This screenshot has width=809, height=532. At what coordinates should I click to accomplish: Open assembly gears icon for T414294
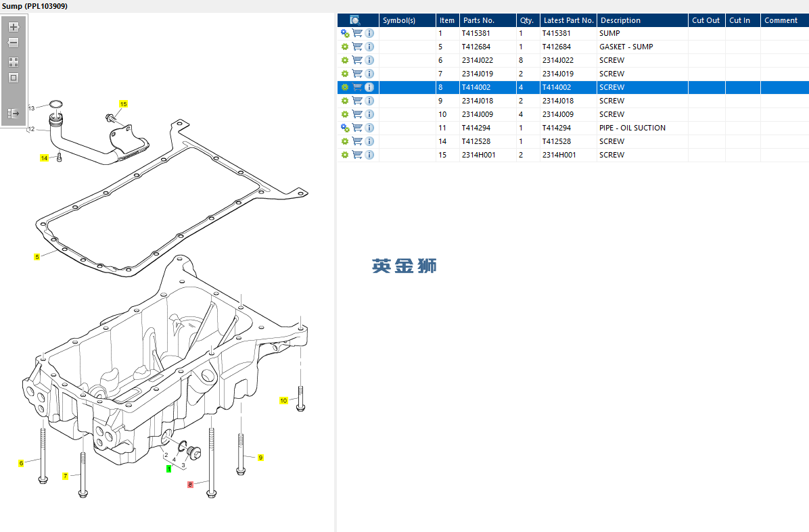pyautogui.click(x=345, y=128)
